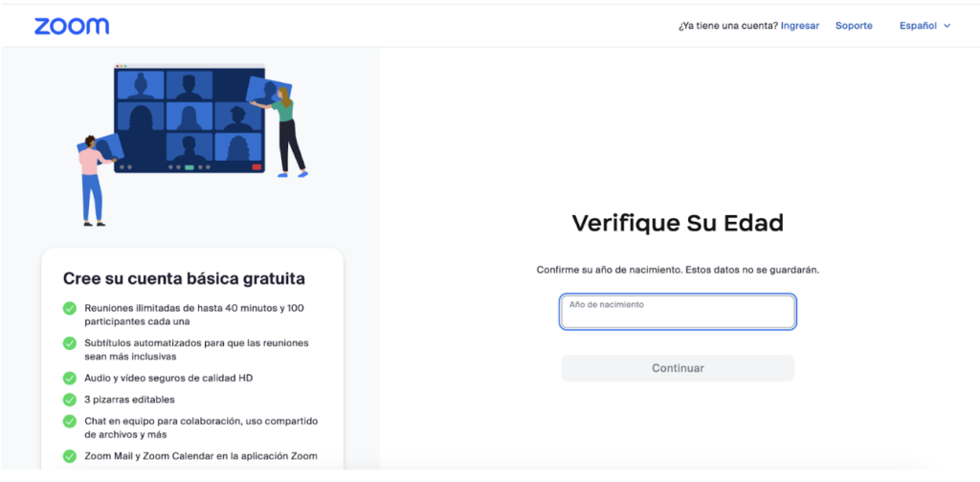Click the woman figure holding a video tile
The image size is (980, 482).
point(287,132)
